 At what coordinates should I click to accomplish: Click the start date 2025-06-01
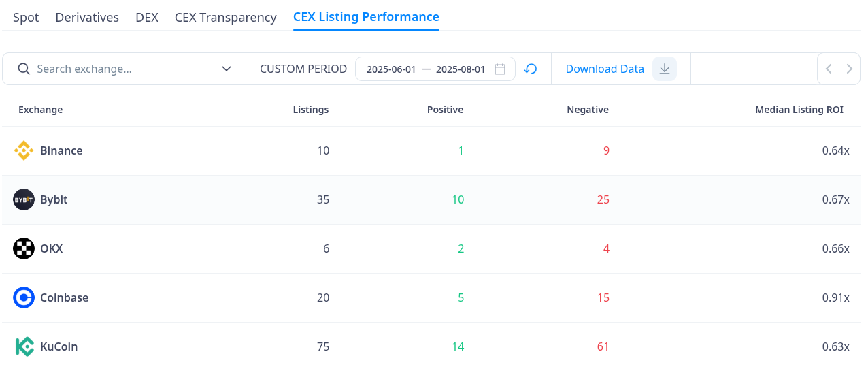(391, 69)
